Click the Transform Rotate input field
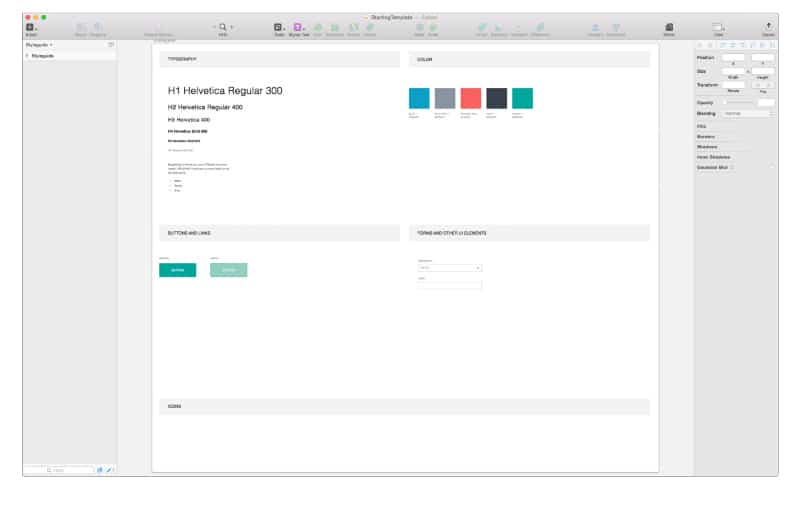Viewport: 800px width, 507px height. 733,85
